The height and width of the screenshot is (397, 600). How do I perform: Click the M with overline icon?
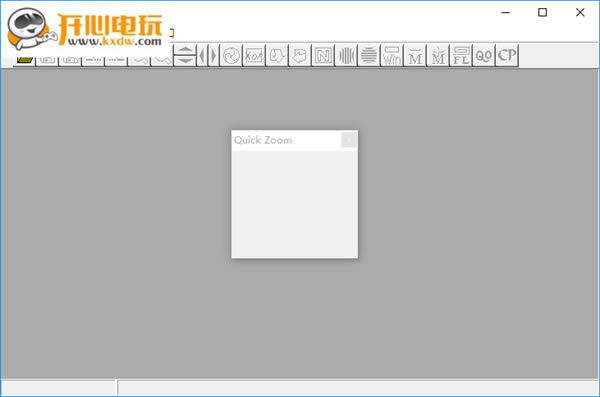415,56
